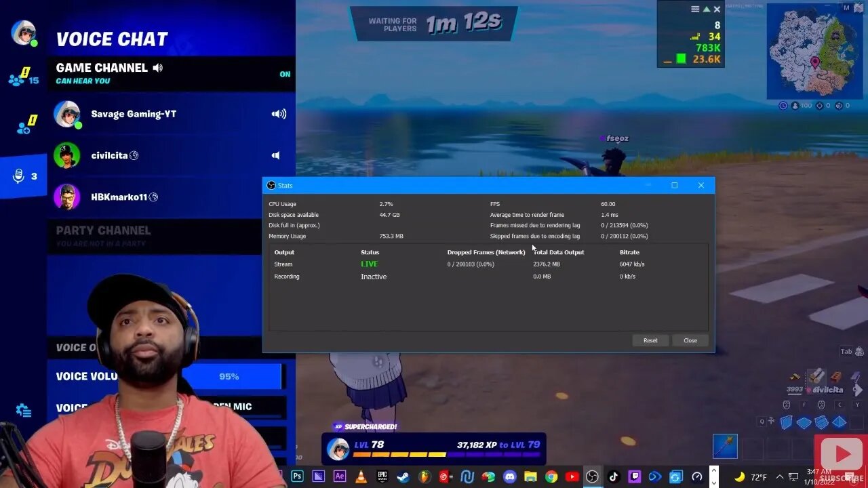This screenshot has width=868, height=488.
Task: Open the overlay hamburger menu icon
Action: point(695,9)
